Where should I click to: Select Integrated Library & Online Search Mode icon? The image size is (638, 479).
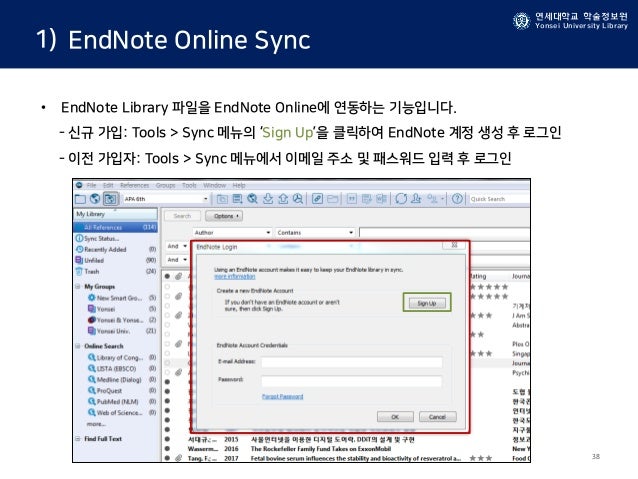110,199
